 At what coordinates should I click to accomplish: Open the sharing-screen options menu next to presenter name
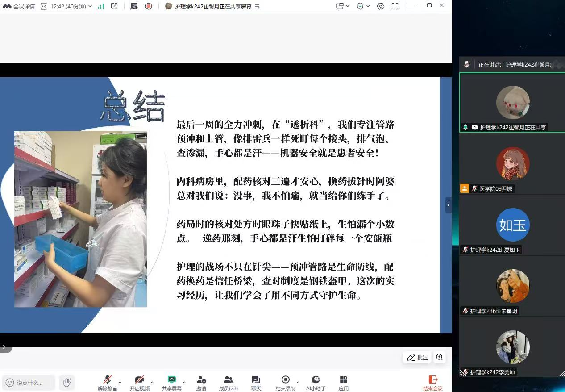[x=257, y=6]
